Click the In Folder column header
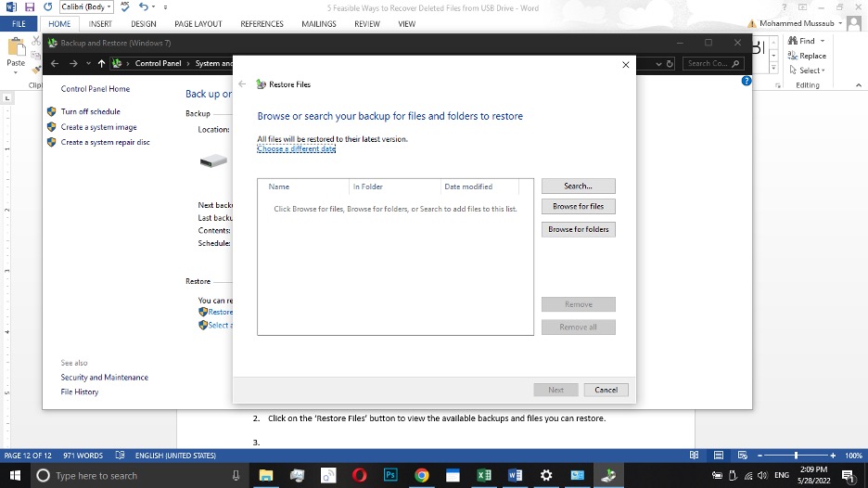 click(x=395, y=186)
